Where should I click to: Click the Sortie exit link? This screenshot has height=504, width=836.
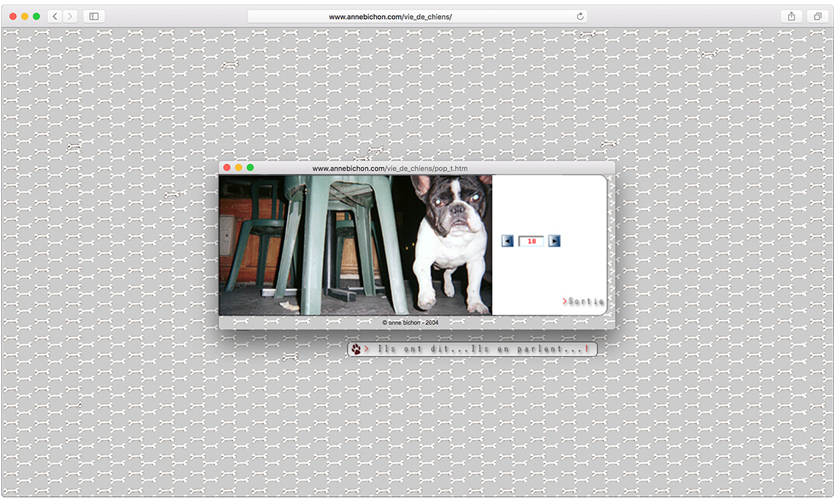(584, 302)
